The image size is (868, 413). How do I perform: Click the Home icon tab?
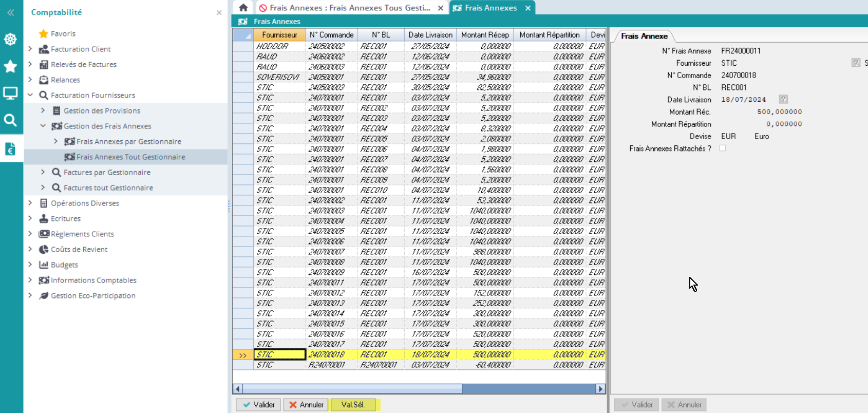pyautogui.click(x=243, y=8)
